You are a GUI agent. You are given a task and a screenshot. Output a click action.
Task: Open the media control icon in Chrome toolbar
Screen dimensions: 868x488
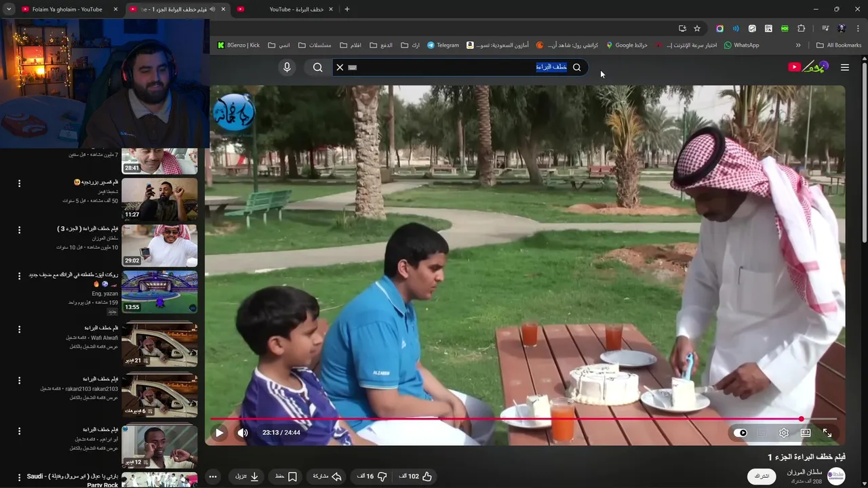(x=825, y=28)
